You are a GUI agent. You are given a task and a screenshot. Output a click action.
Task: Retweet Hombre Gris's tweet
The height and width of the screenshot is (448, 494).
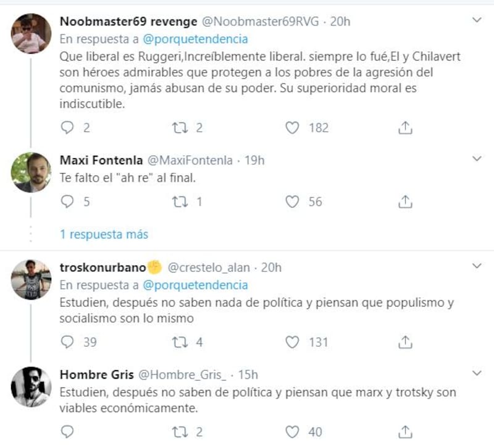(178, 432)
